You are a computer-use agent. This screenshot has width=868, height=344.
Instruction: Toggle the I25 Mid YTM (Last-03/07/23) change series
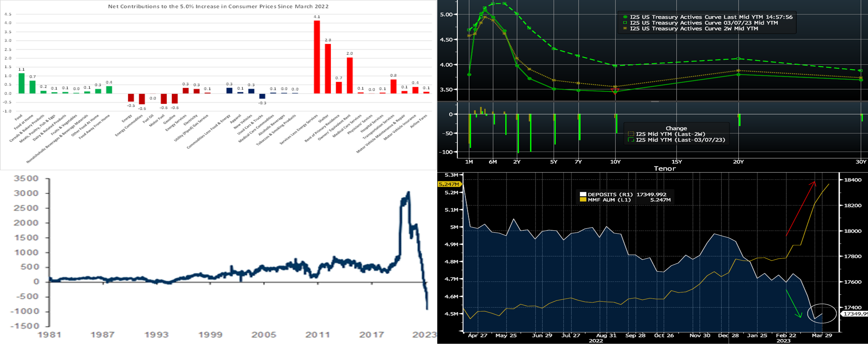tap(631, 140)
